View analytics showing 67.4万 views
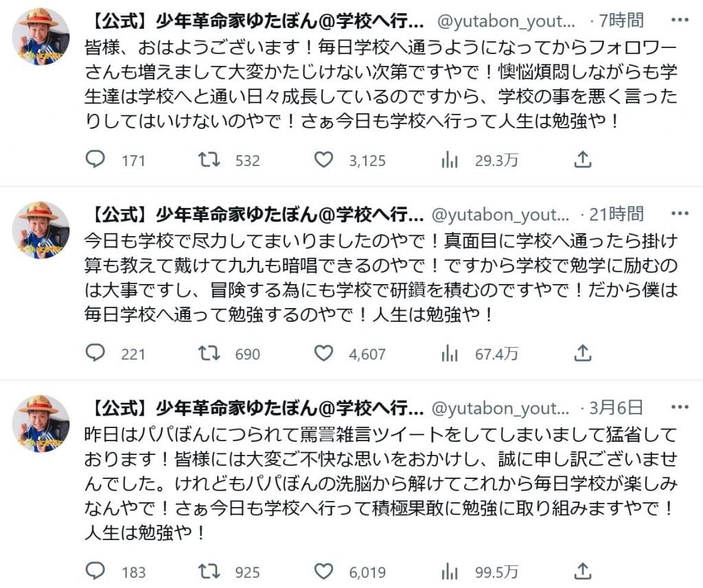 pos(450,353)
